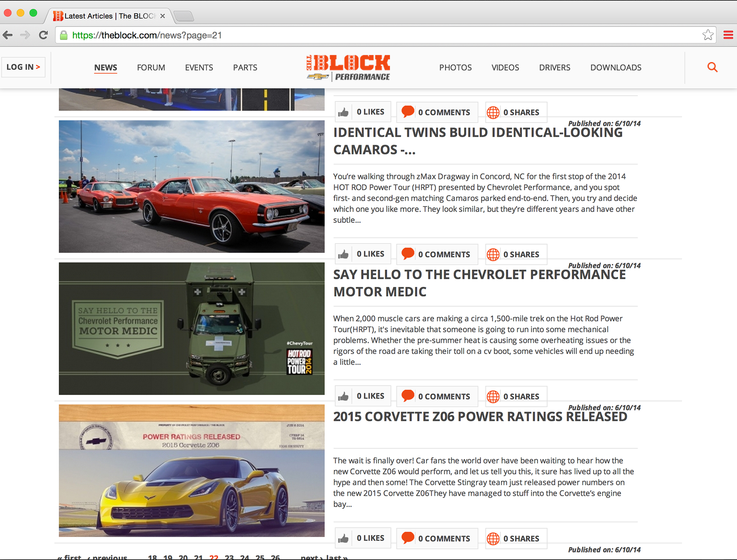Open the Identical Twins Build Identical-Looking Camaros headline
Image resolution: width=737 pixels, height=560 pixels.
478,141
